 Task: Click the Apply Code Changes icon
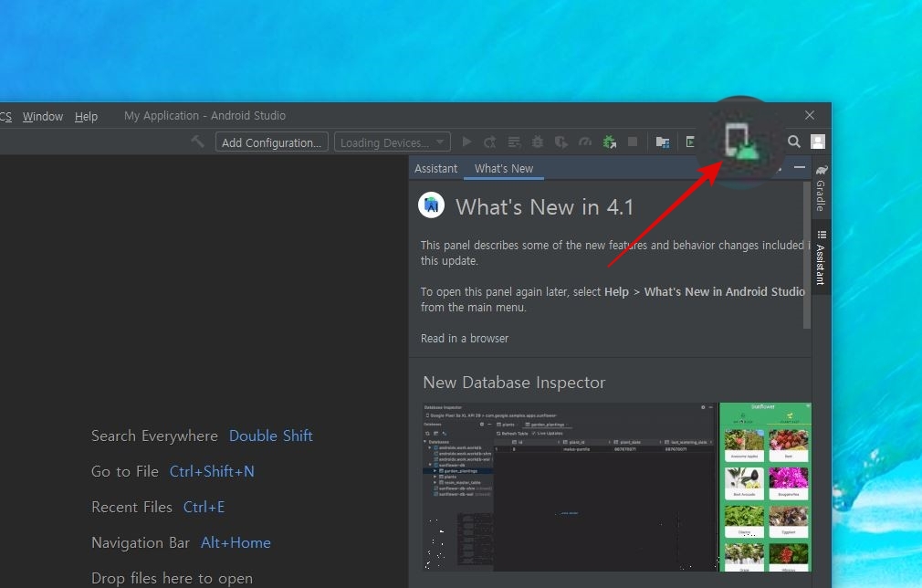tap(514, 142)
